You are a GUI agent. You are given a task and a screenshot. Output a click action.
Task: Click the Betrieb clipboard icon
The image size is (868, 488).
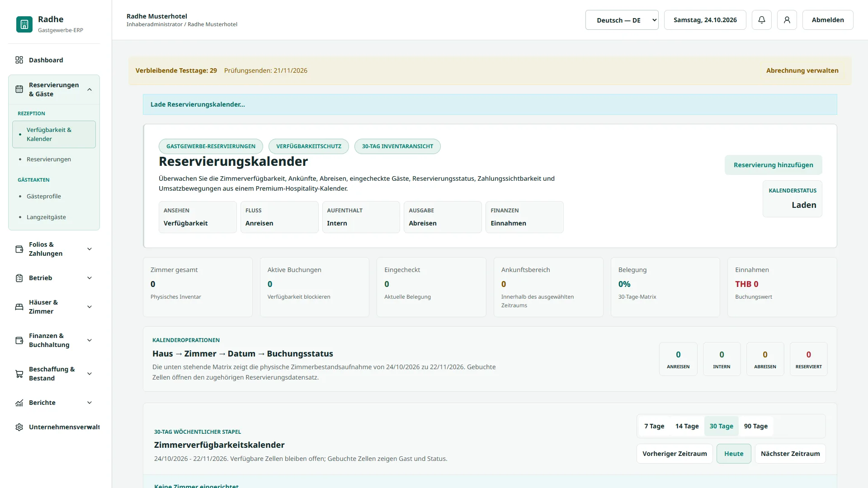tap(19, 278)
